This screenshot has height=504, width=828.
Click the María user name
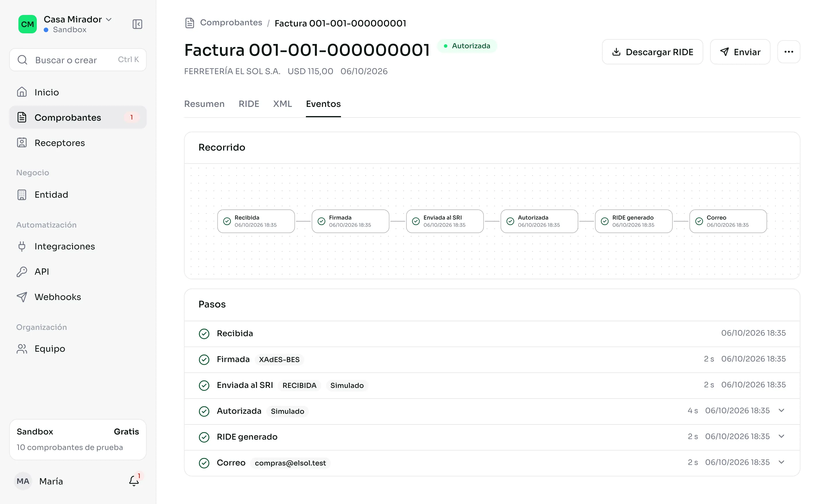click(51, 481)
